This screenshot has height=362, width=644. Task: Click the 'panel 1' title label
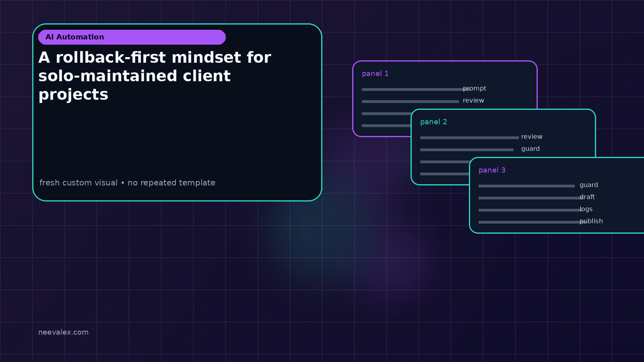pos(375,74)
